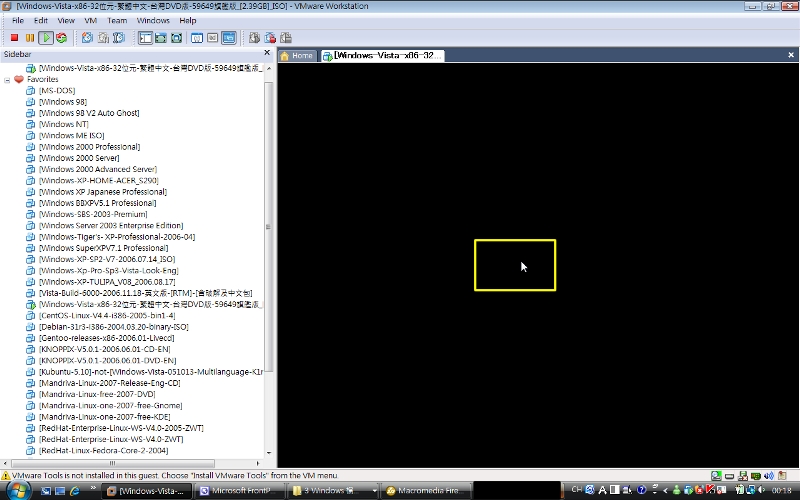Viewport: 800px width, 500px height.
Task: Click the Summary view toolbar icon
Action: pyautogui.click(x=197, y=38)
